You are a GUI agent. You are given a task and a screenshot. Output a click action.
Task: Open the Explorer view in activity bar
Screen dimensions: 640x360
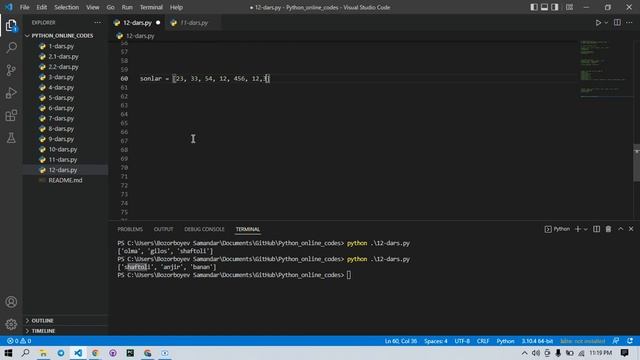(11, 26)
